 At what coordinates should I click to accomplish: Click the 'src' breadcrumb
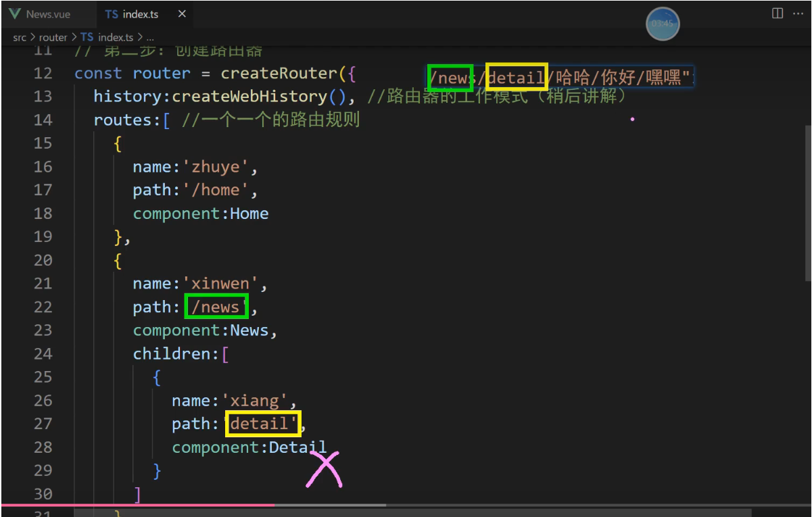(19, 38)
